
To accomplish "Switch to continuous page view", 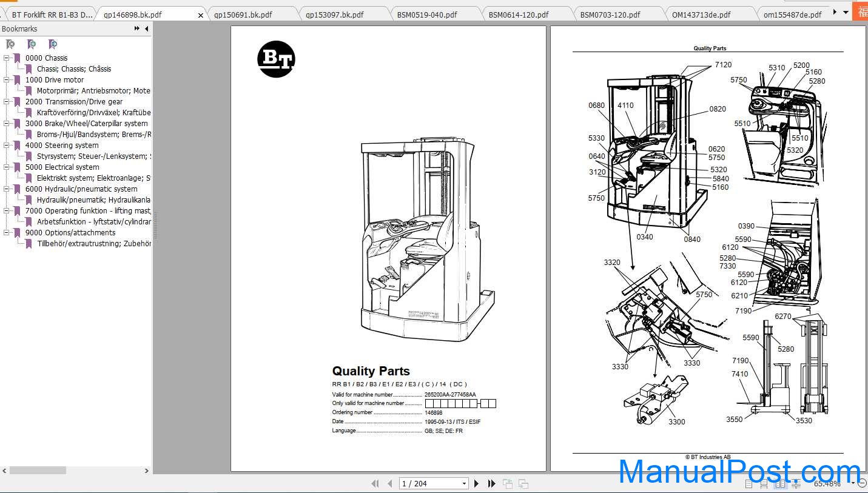I will 765,484.
